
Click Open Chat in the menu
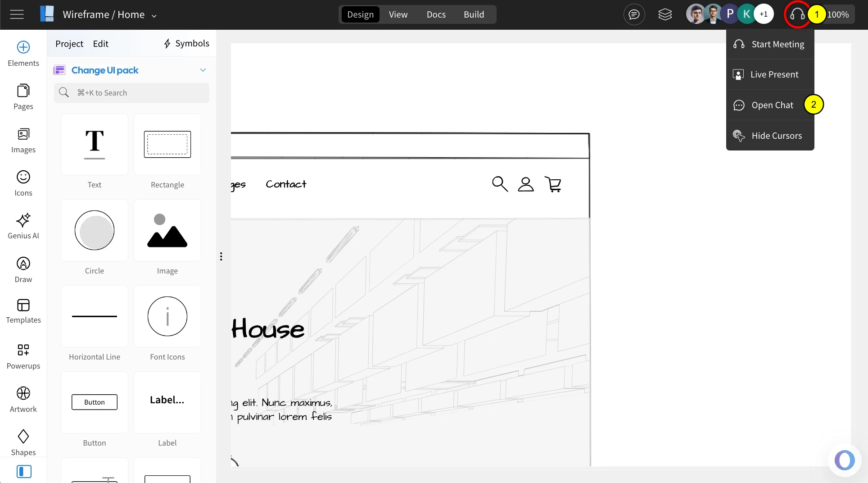tap(773, 105)
